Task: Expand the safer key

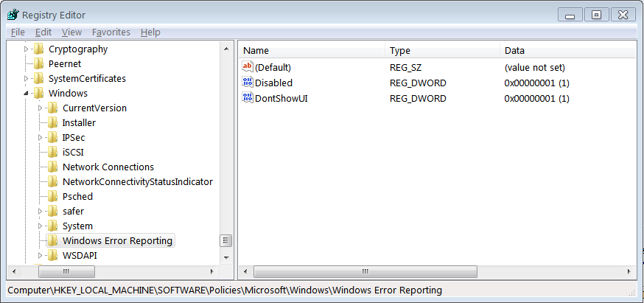Action: pos(40,212)
